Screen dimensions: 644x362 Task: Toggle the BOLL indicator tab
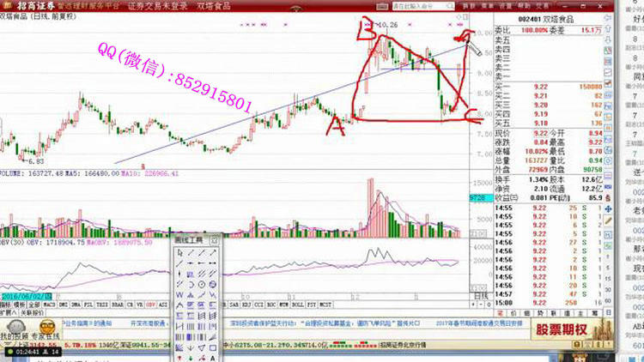pyautogui.click(x=296, y=303)
